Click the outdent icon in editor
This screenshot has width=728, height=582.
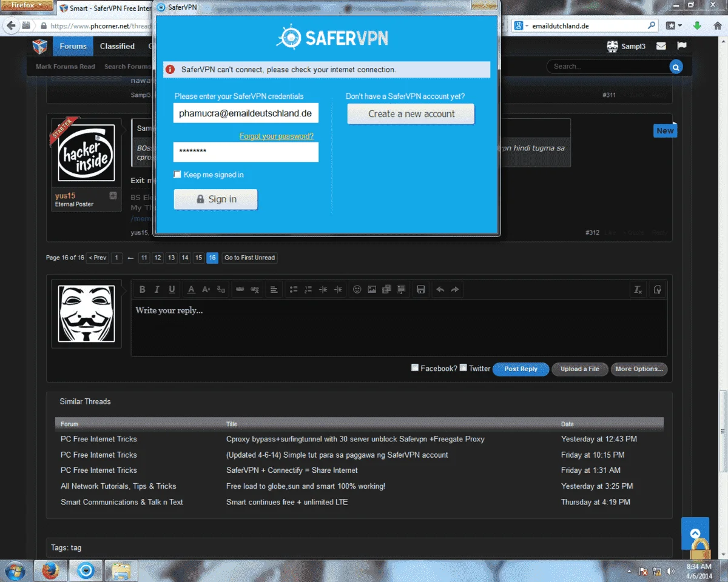point(323,290)
